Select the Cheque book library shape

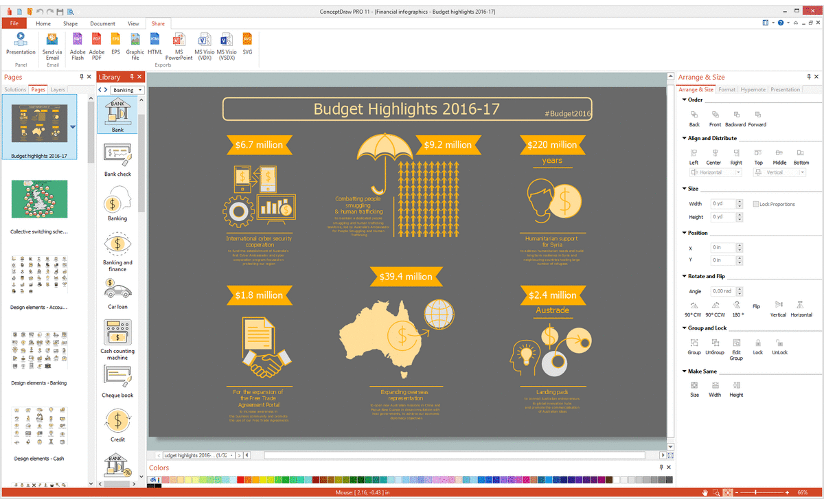(x=117, y=381)
